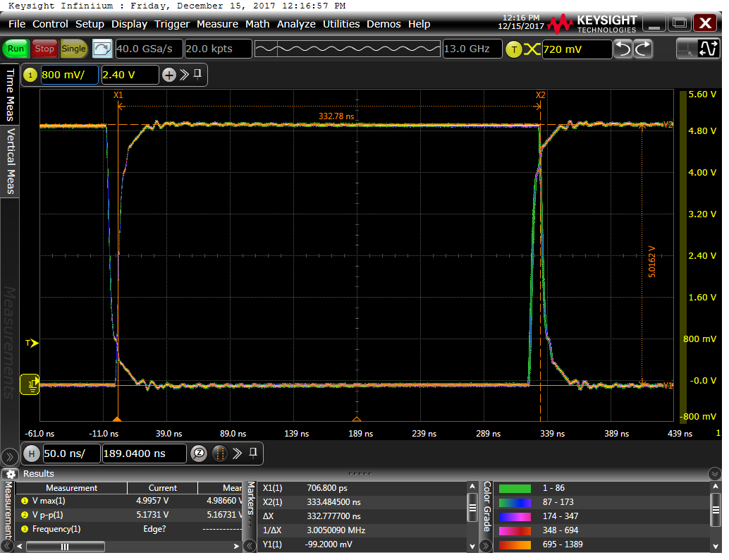Viewport: 729px width, 560px height.
Task: Click the 800 mV/ vertical scale field
Action: [x=69, y=75]
